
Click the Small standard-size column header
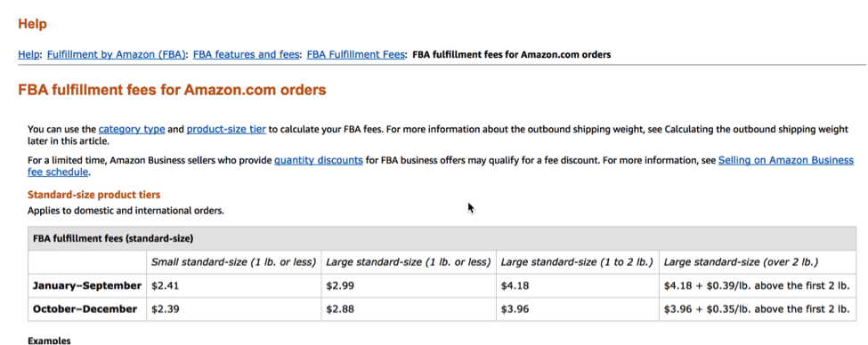pos(233,261)
